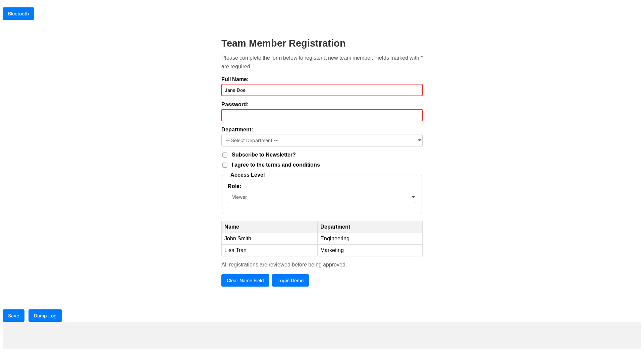
Task: Click the registrations reviewed notice text
Action: (284, 265)
